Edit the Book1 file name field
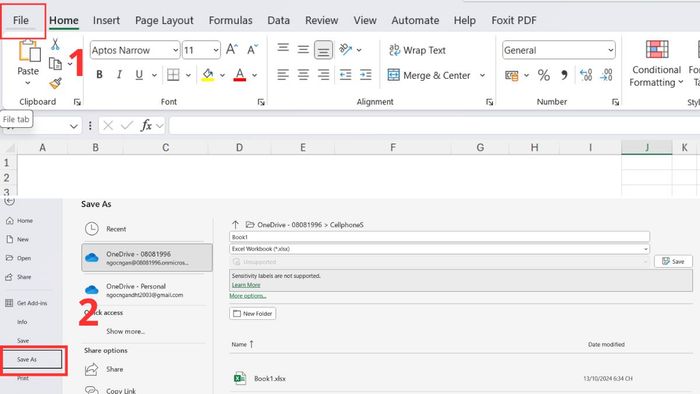This screenshot has width=700, height=394. pyautogui.click(x=439, y=237)
